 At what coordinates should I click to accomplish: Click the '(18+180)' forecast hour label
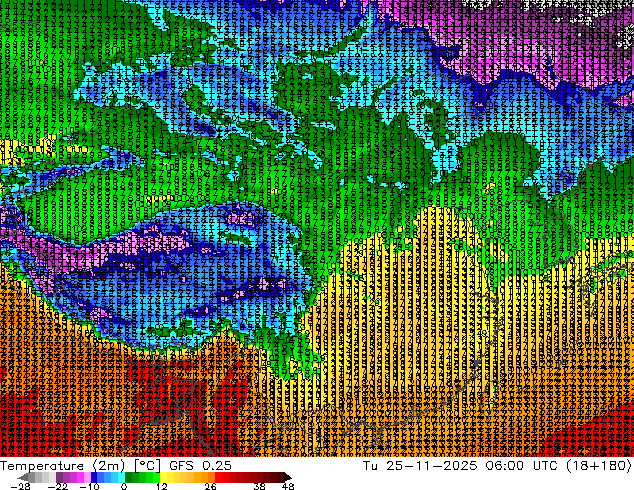point(599,466)
